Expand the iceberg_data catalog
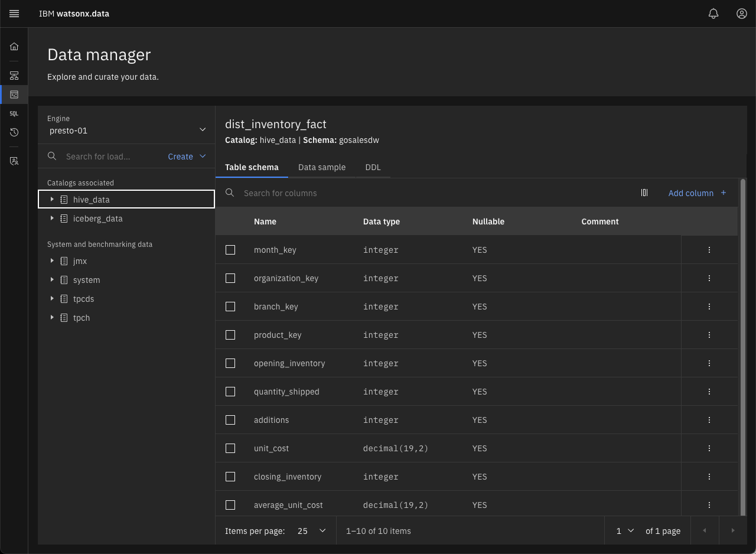 point(52,219)
